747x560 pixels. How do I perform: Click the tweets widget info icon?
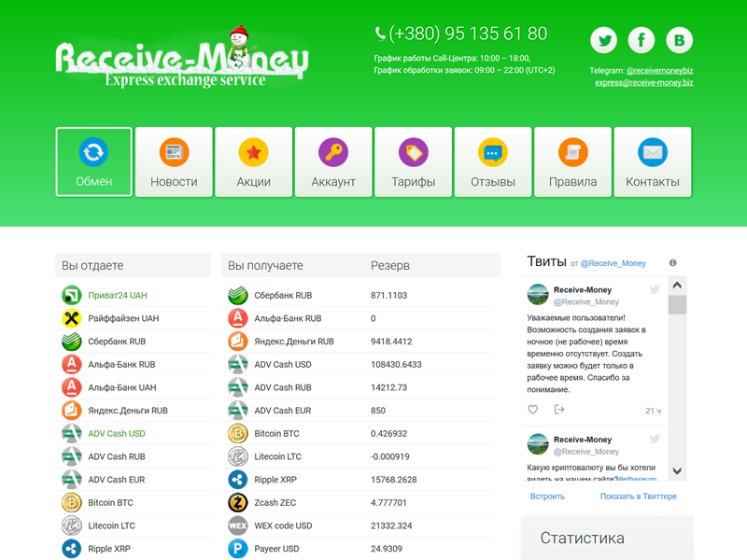672,263
